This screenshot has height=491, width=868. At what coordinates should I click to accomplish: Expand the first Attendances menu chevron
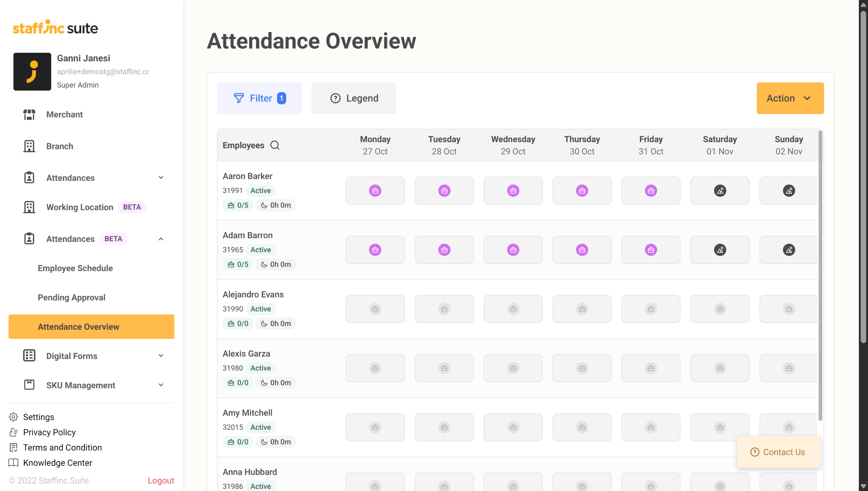click(161, 178)
